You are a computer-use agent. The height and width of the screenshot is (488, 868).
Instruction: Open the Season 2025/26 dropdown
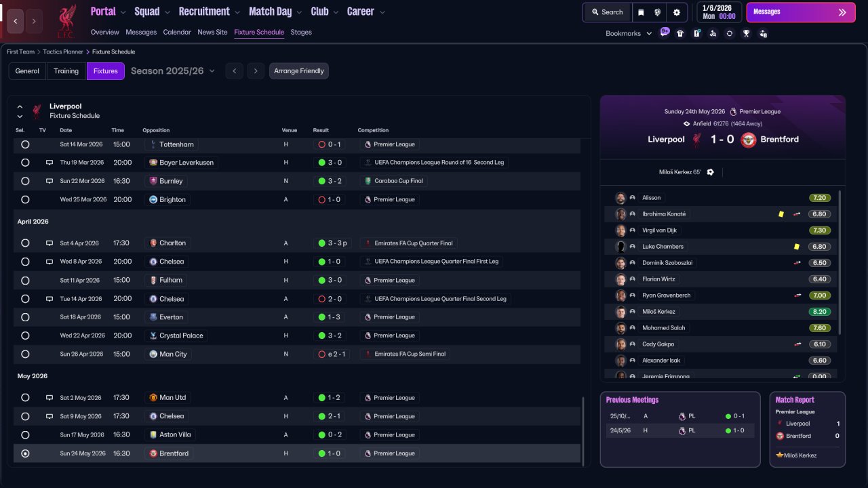point(173,71)
